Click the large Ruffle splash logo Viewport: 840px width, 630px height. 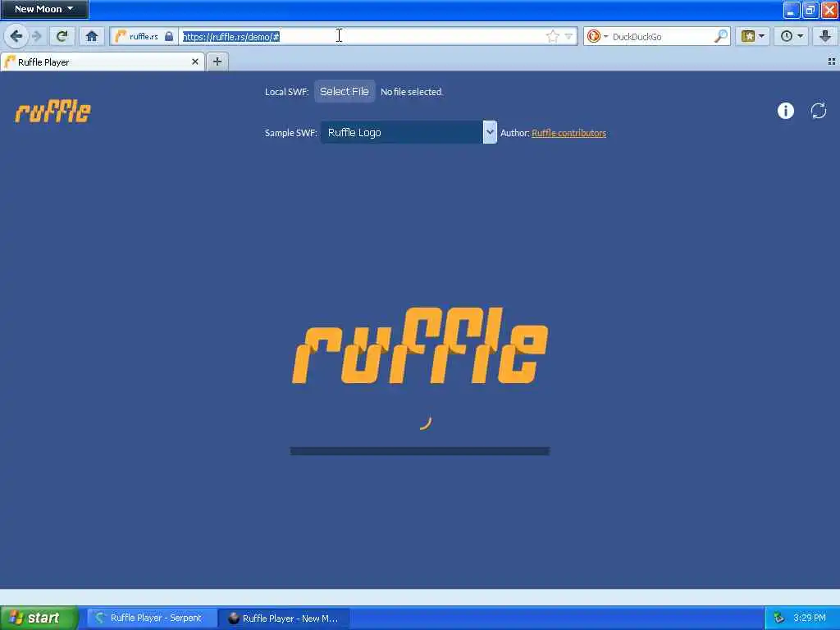tap(420, 345)
